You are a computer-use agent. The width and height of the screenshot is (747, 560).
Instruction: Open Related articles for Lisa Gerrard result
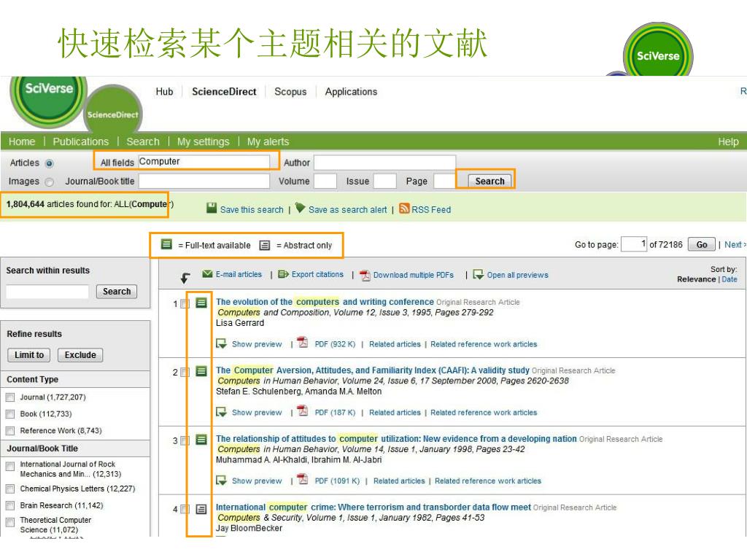[395, 344]
